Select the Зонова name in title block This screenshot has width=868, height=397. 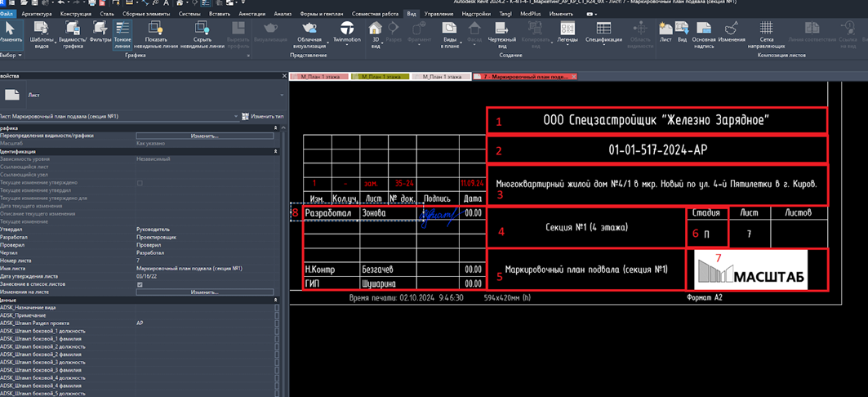pos(374,212)
